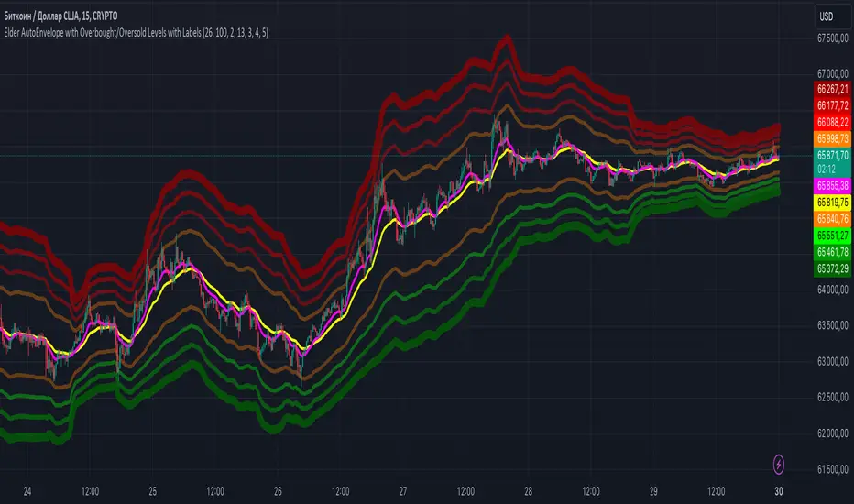This screenshot has height=504, width=854.
Task: Click the 62 000,00 price axis value
Action: point(833,433)
